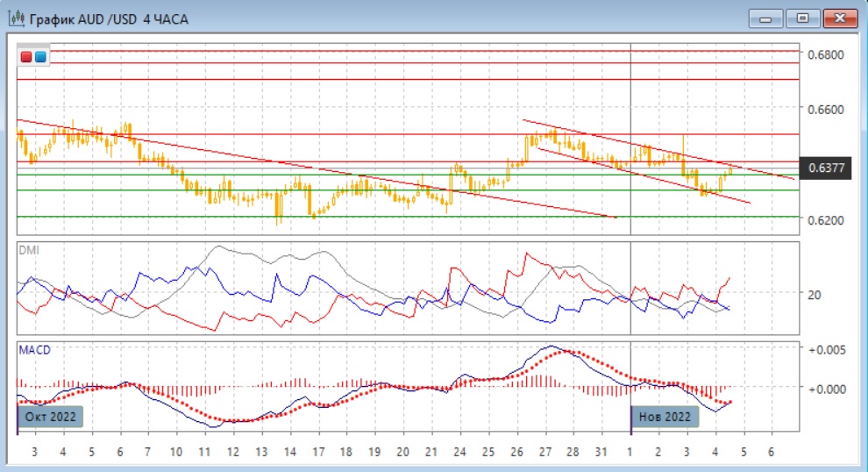
Task: Click the red square button in chart corner
Action: pyautogui.click(x=26, y=57)
